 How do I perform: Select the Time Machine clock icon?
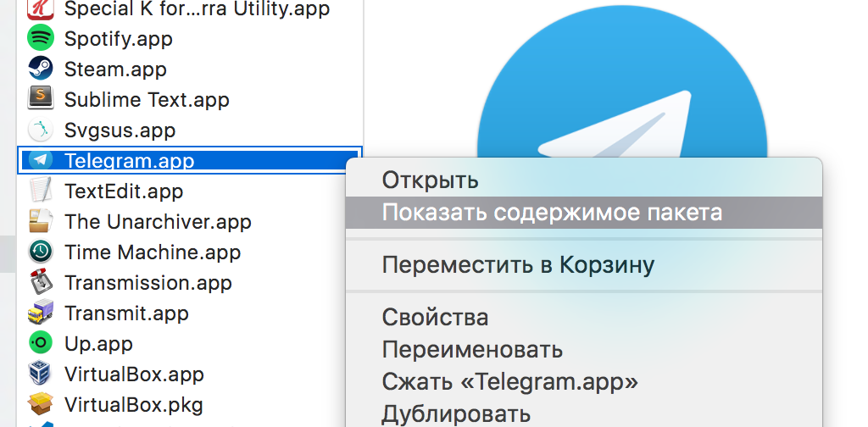[x=40, y=252]
